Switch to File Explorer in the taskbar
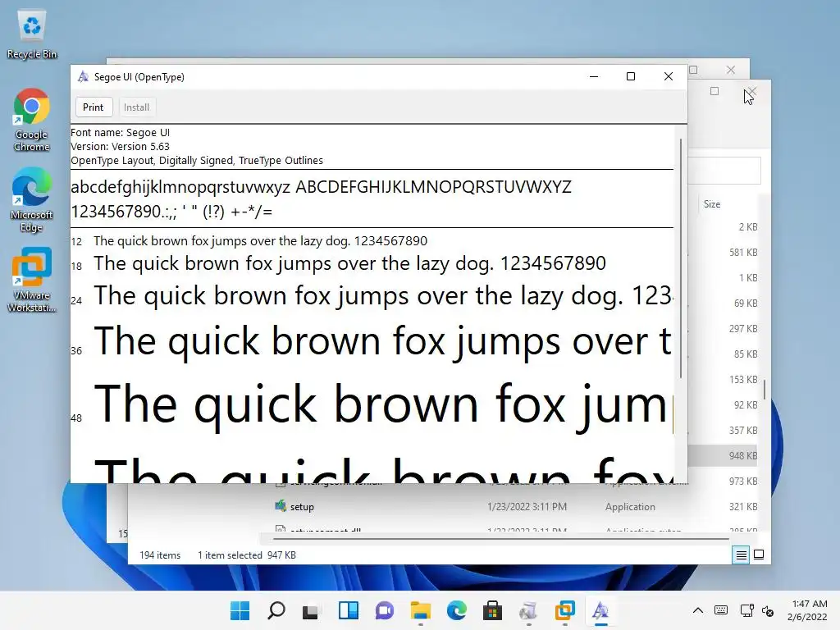Screen dimensions: 840x630 [421, 610]
